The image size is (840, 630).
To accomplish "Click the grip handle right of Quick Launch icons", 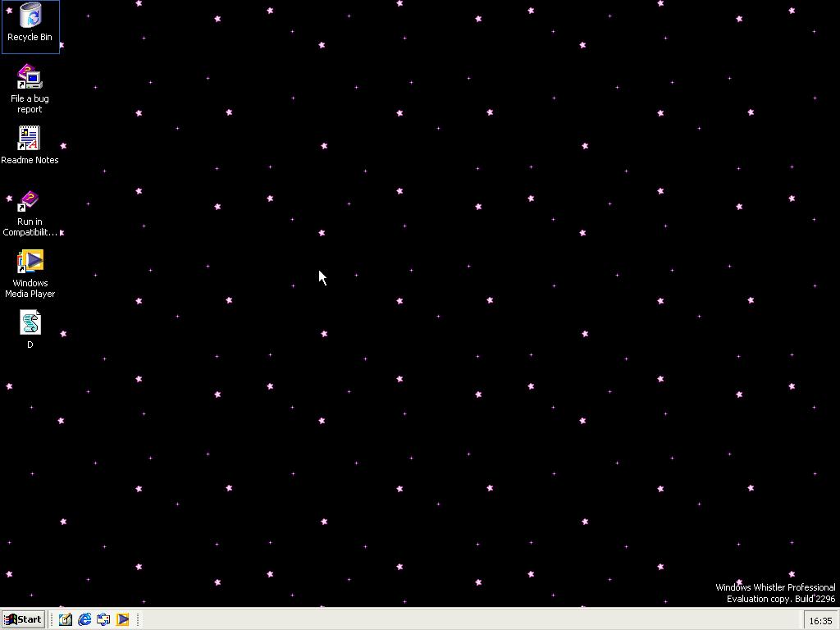I will (137, 619).
